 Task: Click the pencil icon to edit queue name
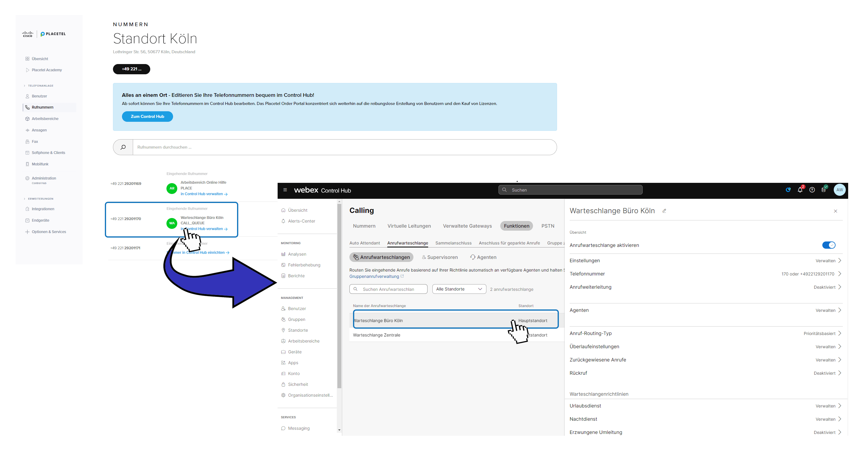(664, 211)
